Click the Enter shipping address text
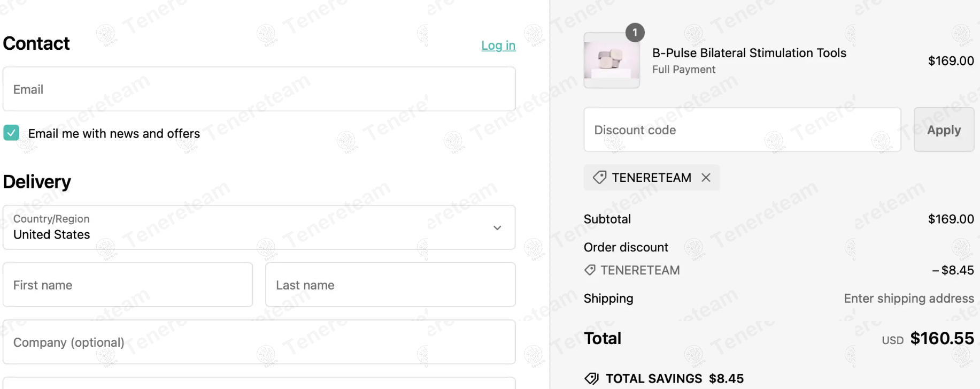The image size is (980, 389). click(908, 299)
